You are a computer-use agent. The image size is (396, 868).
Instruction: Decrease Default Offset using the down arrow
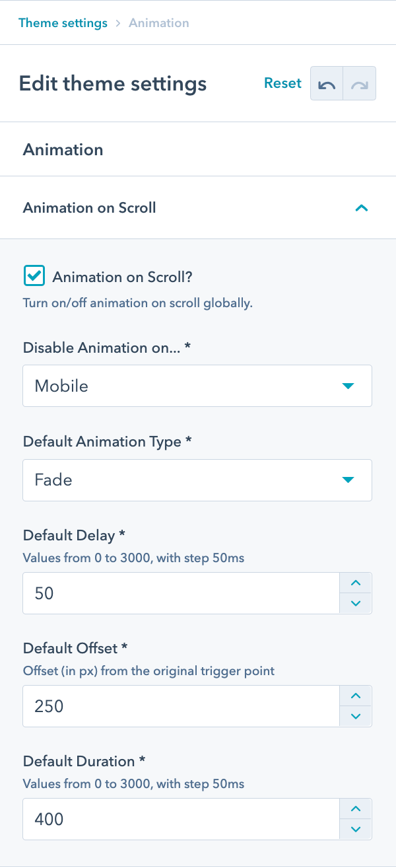click(x=355, y=716)
